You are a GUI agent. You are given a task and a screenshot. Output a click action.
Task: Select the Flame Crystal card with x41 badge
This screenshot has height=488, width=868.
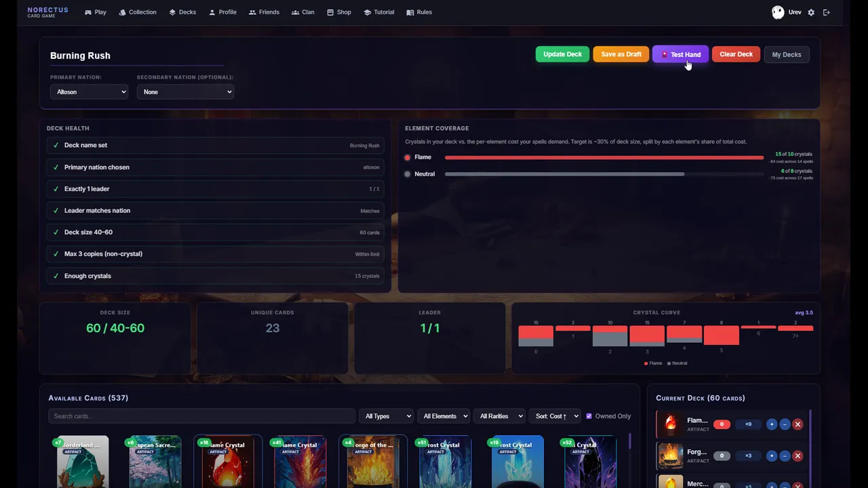300,462
